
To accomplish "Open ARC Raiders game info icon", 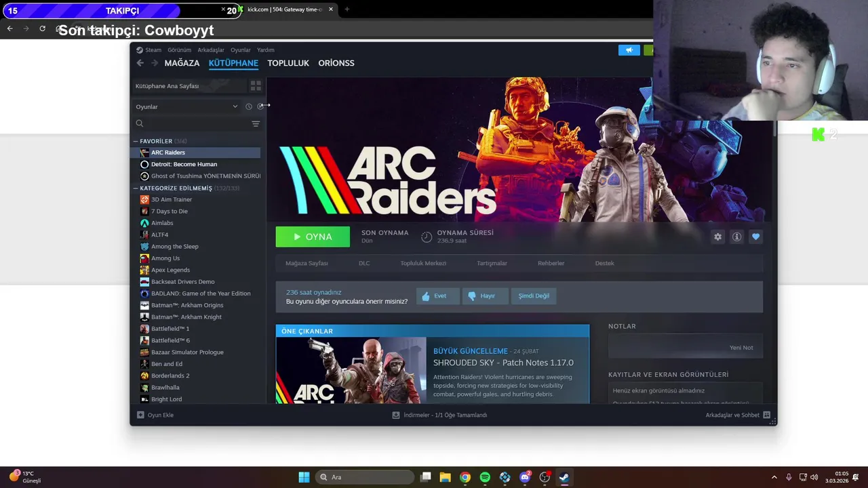I will pos(736,237).
